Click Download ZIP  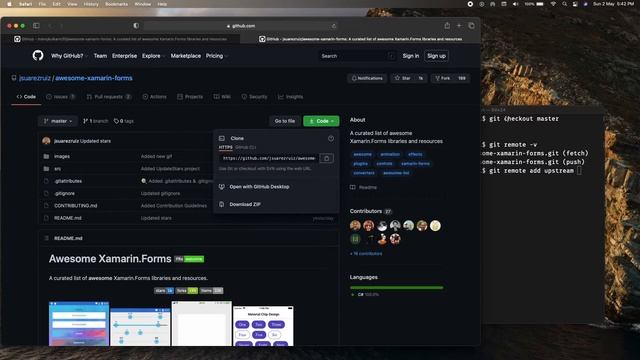click(x=245, y=204)
